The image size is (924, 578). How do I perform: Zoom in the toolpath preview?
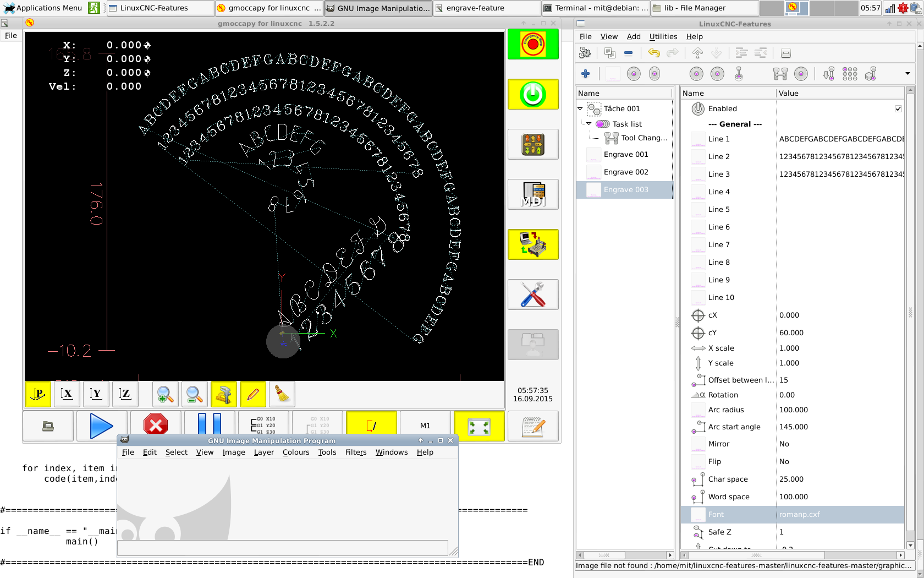[165, 394]
